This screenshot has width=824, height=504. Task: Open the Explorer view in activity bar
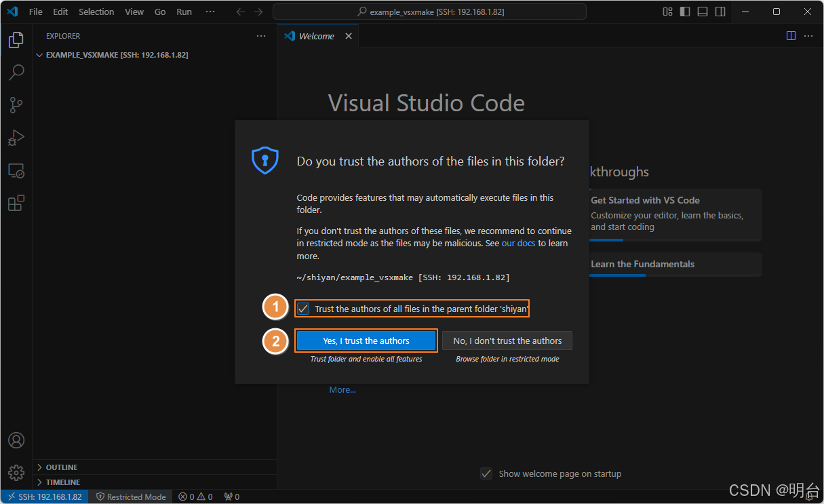coord(16,41)
